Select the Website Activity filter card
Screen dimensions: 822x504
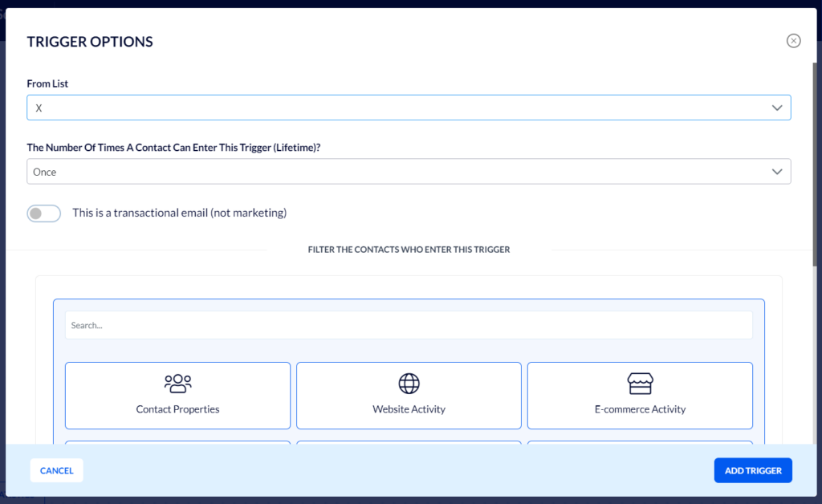point(409,396)
